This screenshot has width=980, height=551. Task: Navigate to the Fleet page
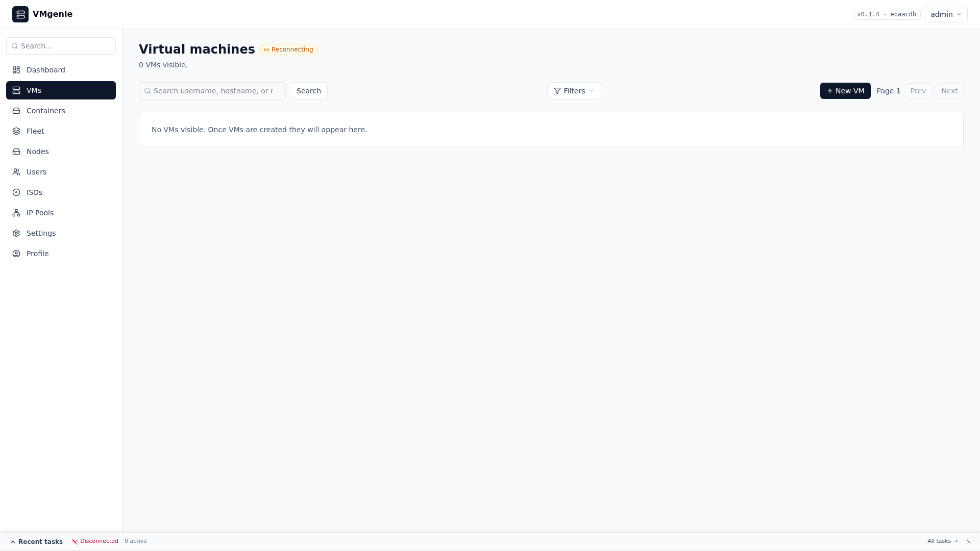61,131
